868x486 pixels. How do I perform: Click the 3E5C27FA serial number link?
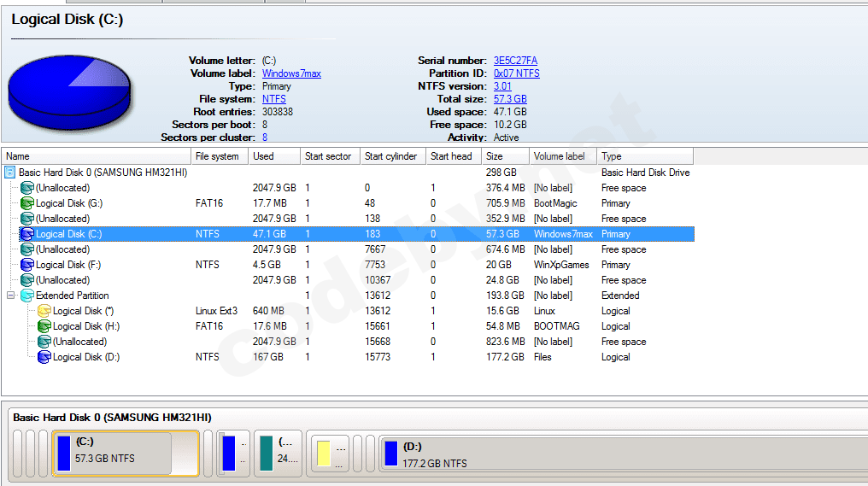tap(515, 61)
